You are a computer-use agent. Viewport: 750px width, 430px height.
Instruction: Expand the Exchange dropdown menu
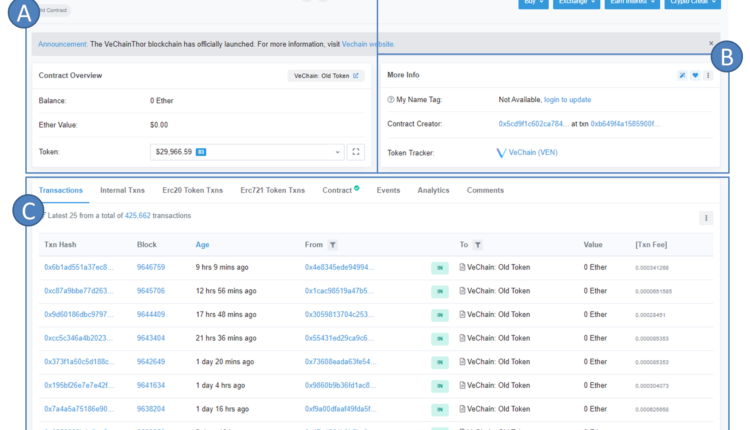579,3
